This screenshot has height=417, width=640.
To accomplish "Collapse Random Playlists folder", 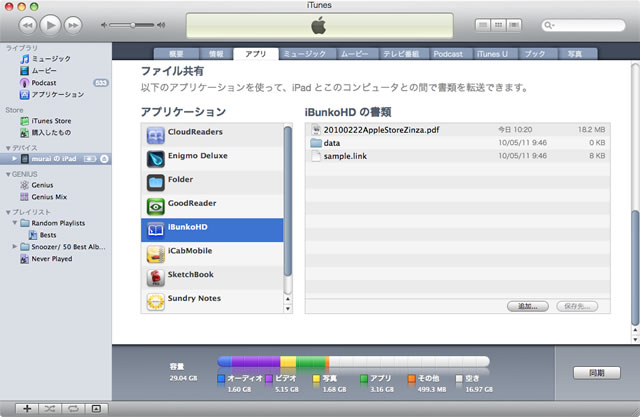I will tap(15, 223).
